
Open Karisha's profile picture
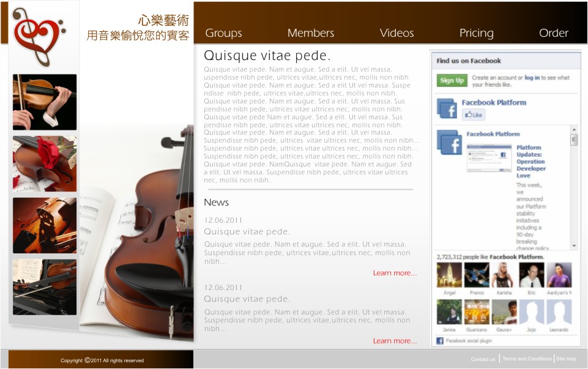point(504,275)
